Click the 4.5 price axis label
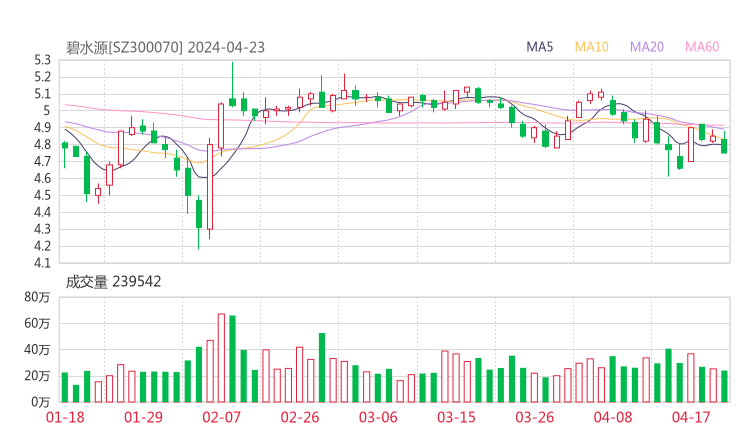The height and width of the screenshot is (440, 740). point(42,195)
